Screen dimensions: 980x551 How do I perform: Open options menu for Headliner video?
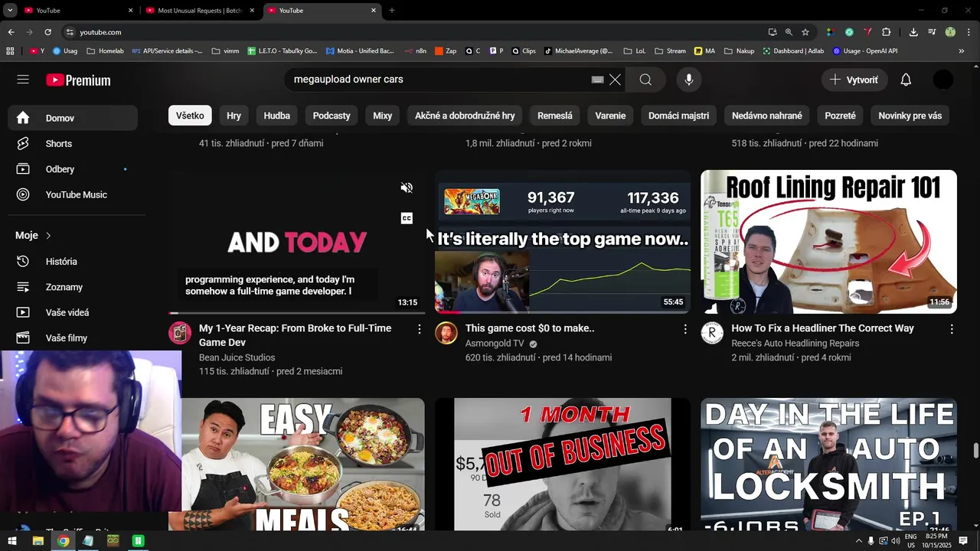coord(951,329)
